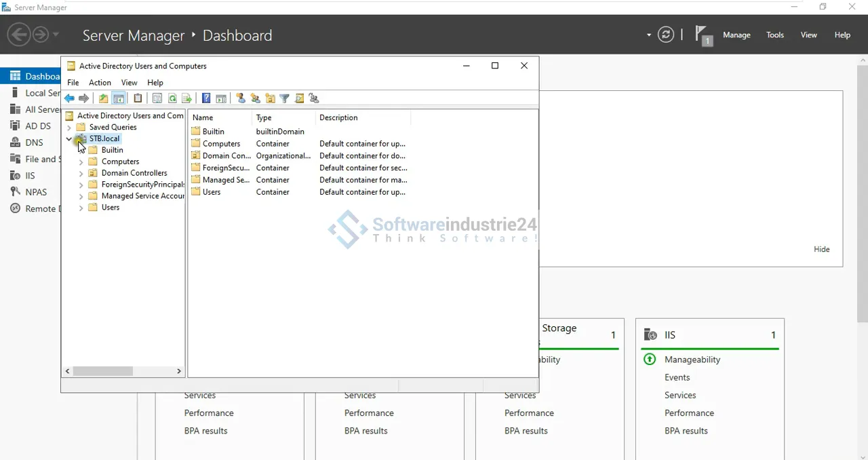Click the Back arrow in ADUC toolbar
The width and height of the screenshot is (868, 460).
pos(69,98)
